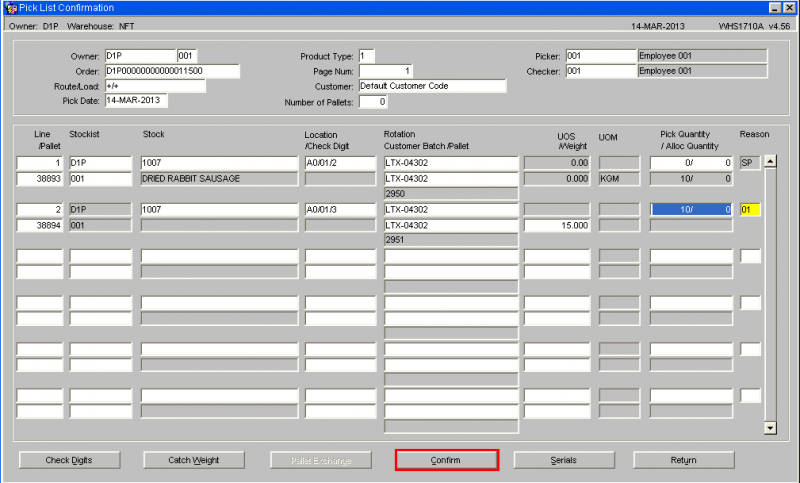The image size is (800, 483).
Task: Click stockist D1P on line 1
Action: pos(101,163)
